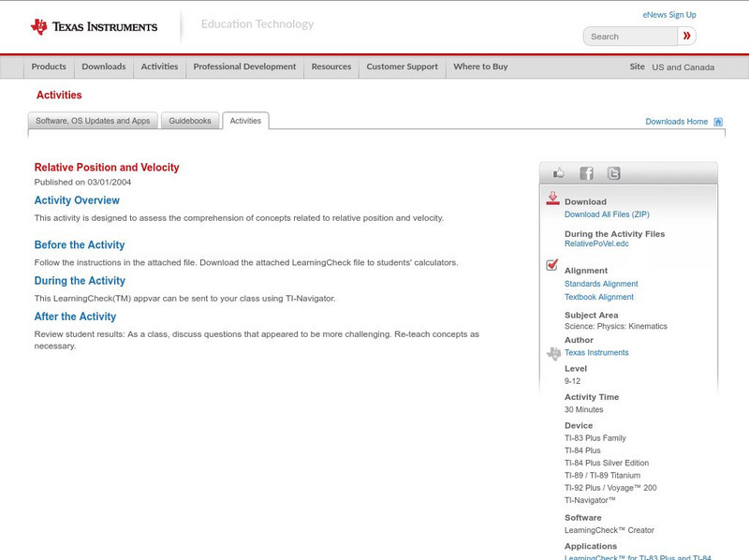
Task: Switch to the Guidebooks tab
Action: (190, 120)
